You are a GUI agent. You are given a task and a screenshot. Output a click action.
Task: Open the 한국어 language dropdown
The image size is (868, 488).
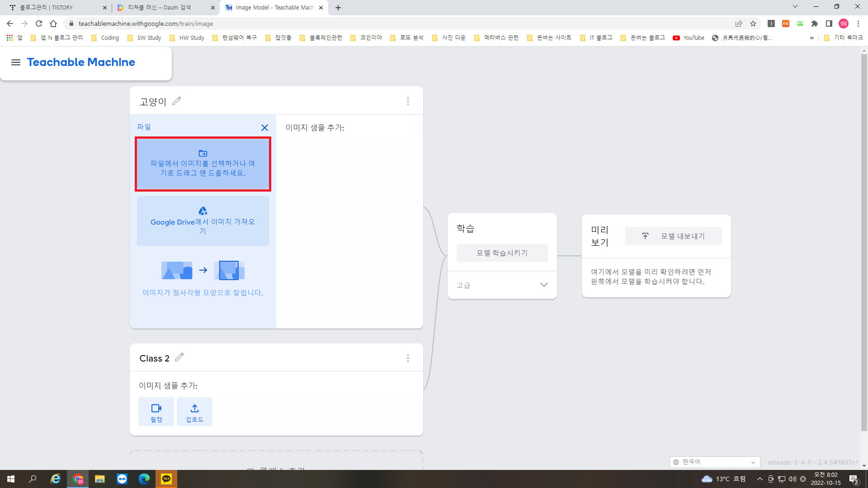coord(714,462)
